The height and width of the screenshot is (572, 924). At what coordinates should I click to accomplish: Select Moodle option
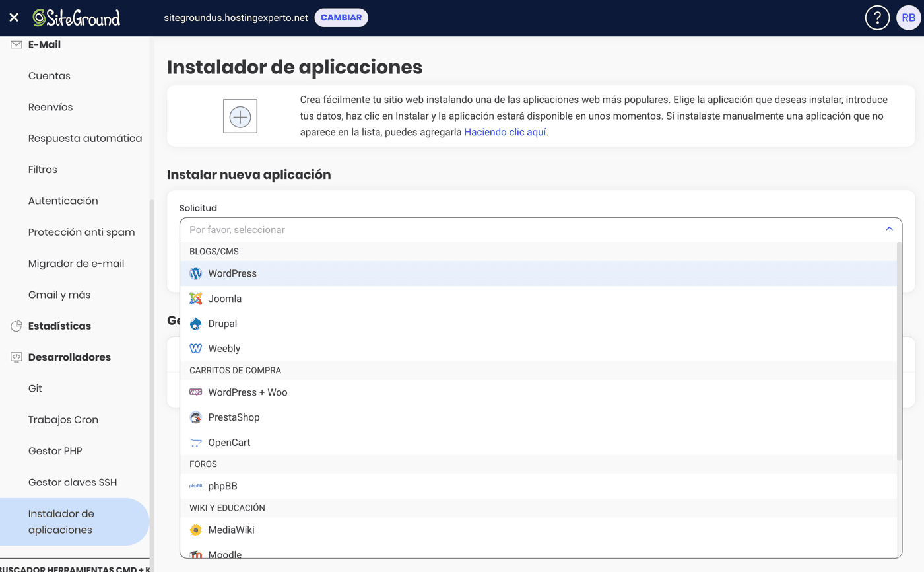click(x=539, y=551)
